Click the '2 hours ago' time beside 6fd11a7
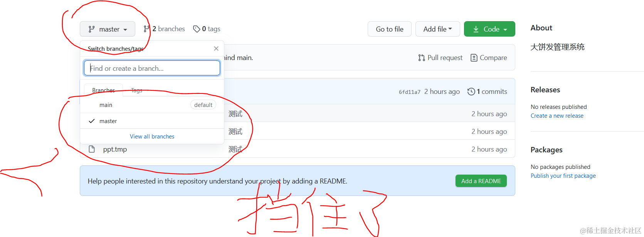Image resolution: width=644 pixels, height=237 pixels. tap(442, 92)
